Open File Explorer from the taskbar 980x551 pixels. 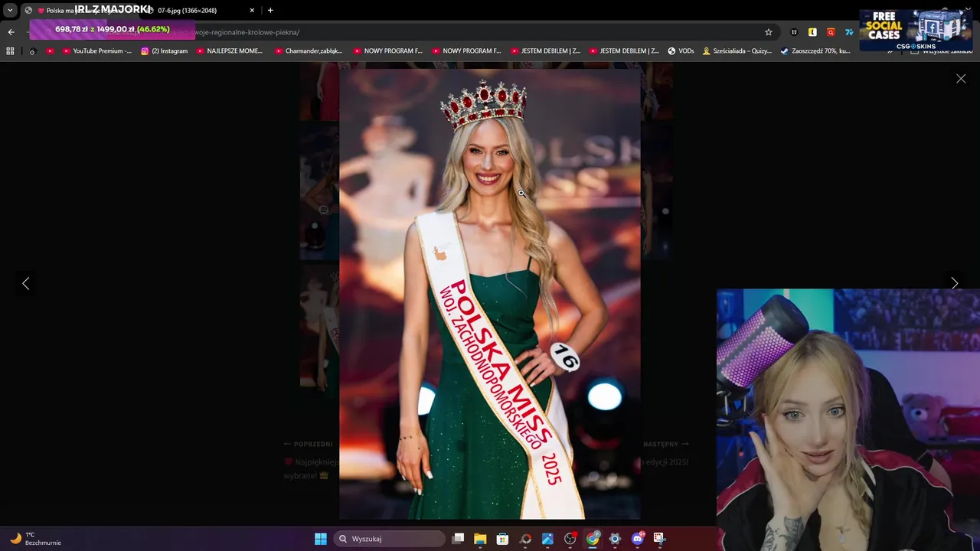click(480, 539)
